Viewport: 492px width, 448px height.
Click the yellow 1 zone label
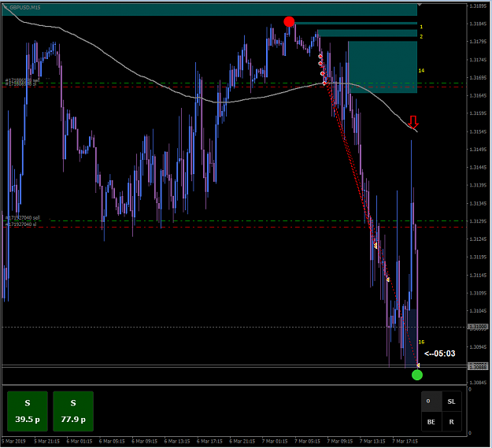click(x=421, y=27)
